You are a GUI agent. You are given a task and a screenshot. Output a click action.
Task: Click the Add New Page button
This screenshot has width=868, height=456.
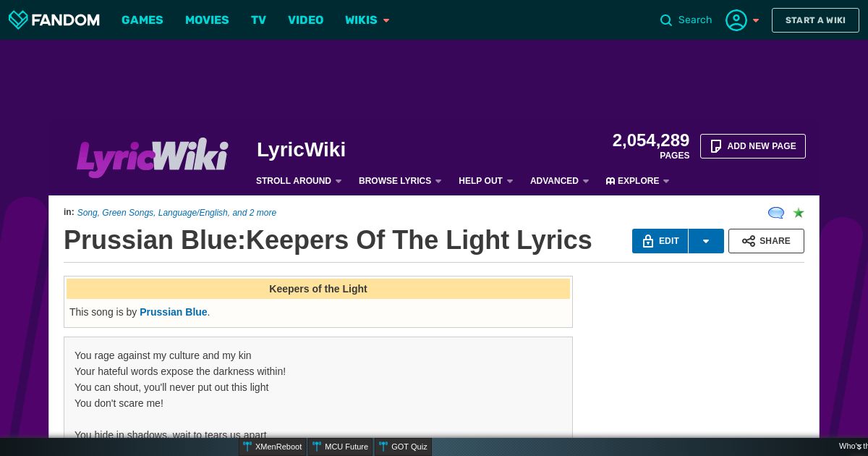pyautogui.click(x=753, y=146)
